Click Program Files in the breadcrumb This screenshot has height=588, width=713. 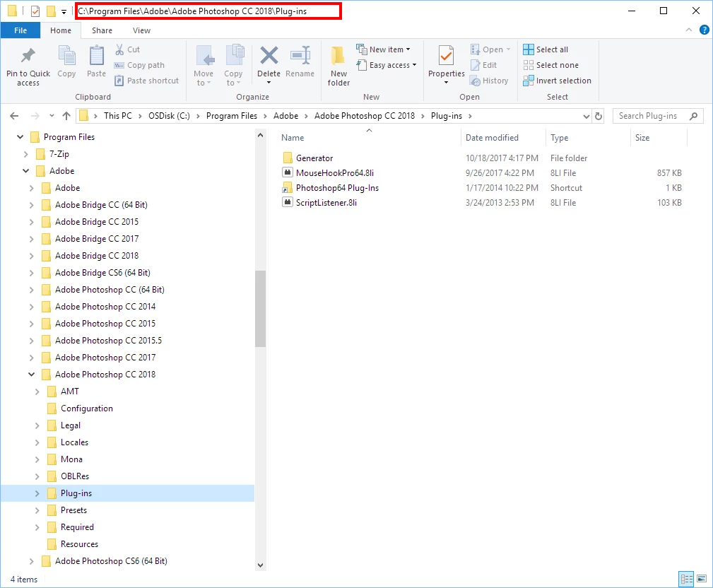point(232,116)
